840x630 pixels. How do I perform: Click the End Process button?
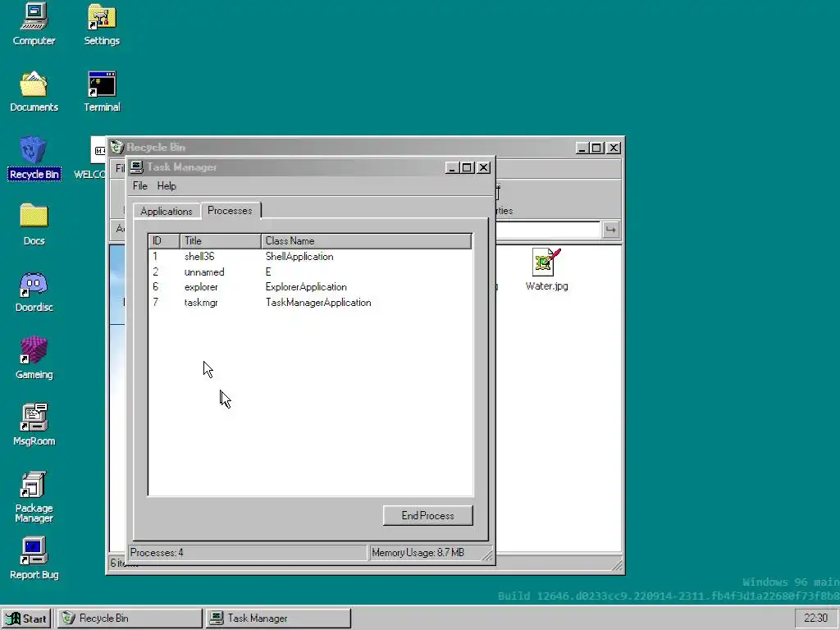tap(428, 515)
